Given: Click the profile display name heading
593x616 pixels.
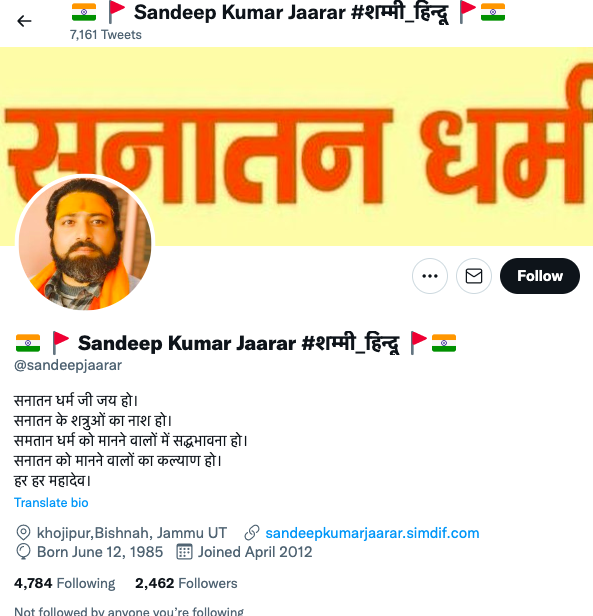Looking at the screenshot, I should pos(236,343).
